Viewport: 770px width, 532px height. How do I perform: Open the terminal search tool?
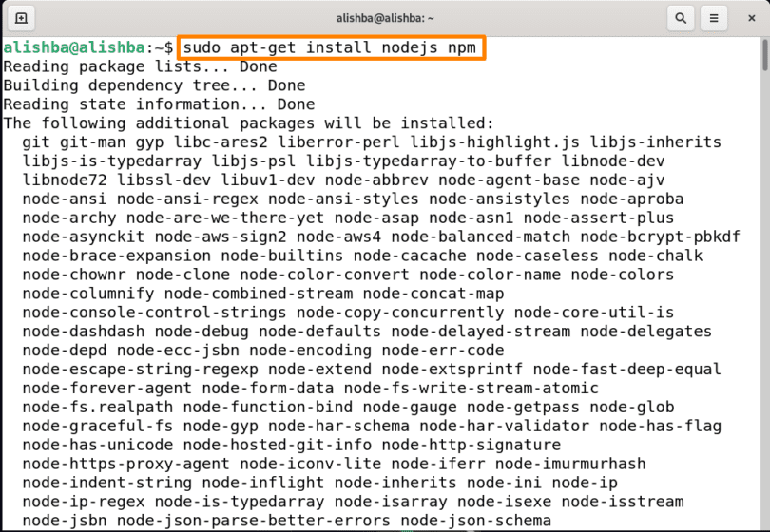(681, 18)
